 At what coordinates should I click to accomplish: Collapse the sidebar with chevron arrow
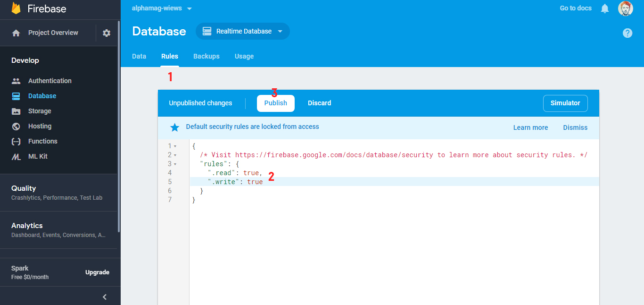(x=105, y=297)
